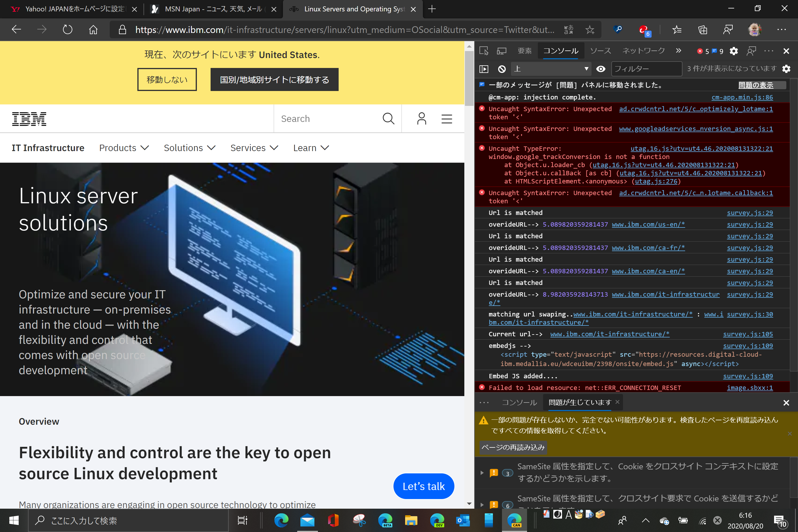The image size is (798, 532).
Task: Expand the Services dropdown menu
Action: [x=254, y=148]
